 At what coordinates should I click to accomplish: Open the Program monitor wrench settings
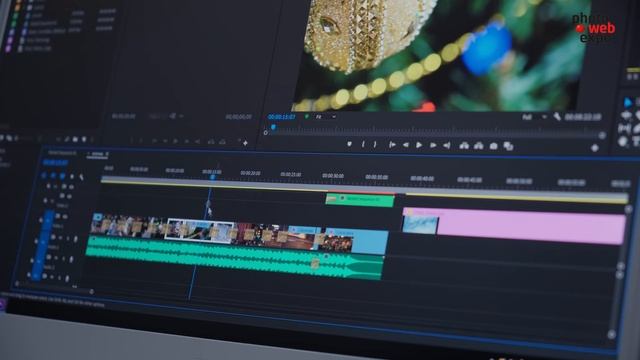tap(557, 117)
